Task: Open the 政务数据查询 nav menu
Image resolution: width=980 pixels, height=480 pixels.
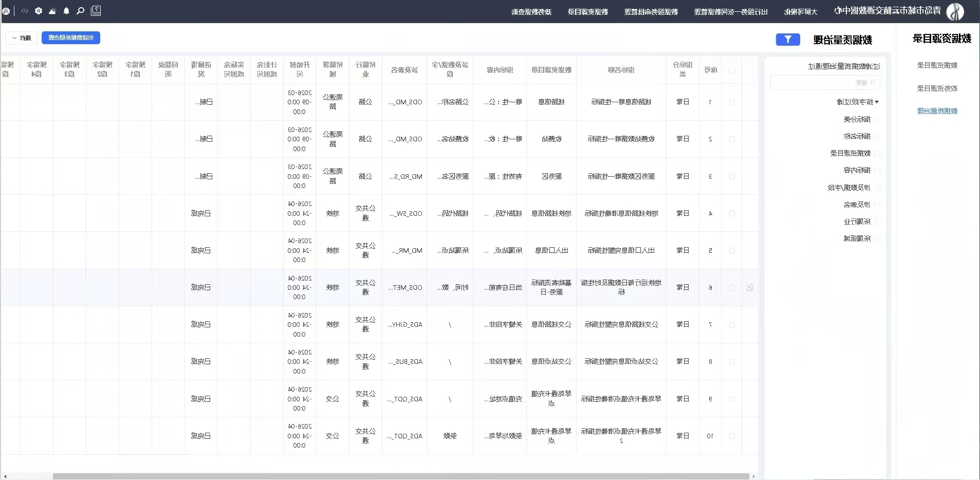Action: click(x=531, y=12)
